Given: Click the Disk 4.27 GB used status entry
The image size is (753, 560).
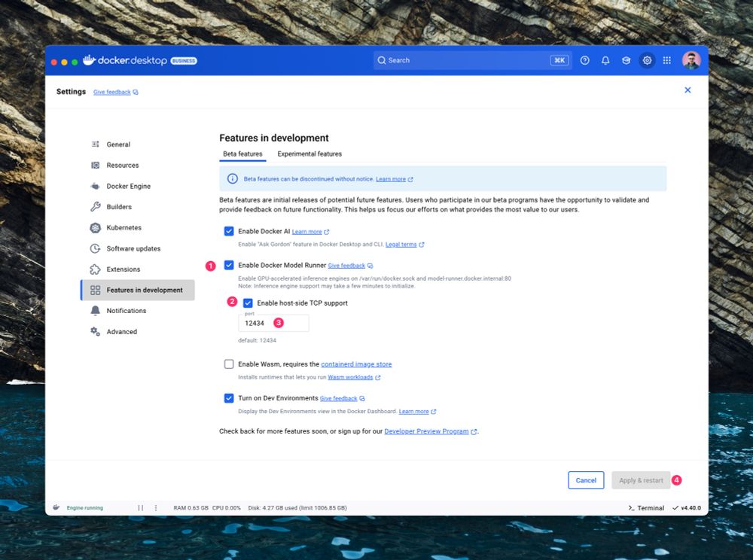Looking at the screenshot, I should click(297, 508).
